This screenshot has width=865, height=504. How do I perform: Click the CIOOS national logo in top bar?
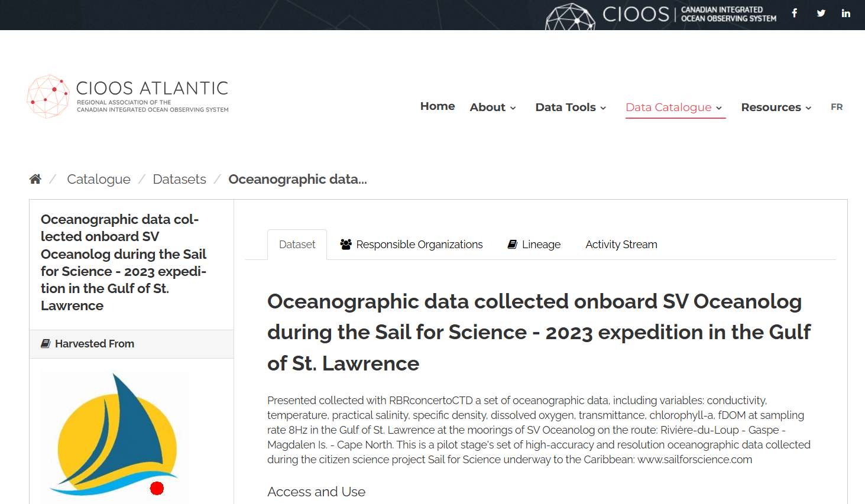(x=660, y=15)
